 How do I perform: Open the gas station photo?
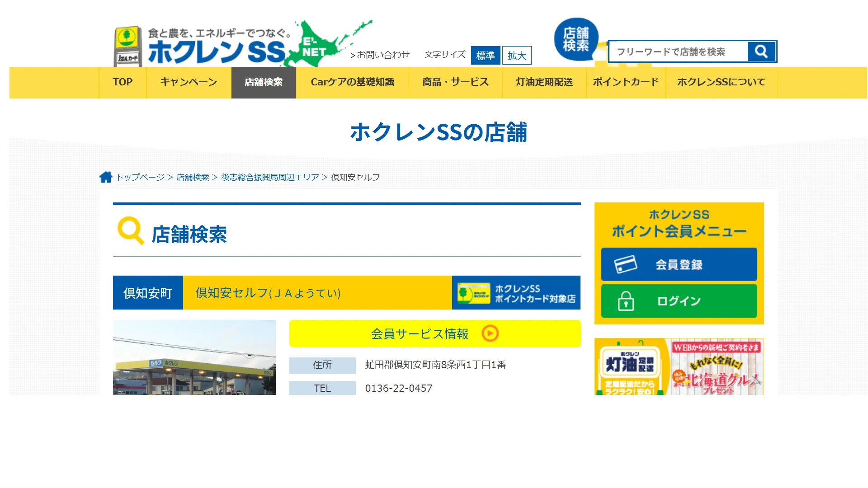click(x=194, y=357)
